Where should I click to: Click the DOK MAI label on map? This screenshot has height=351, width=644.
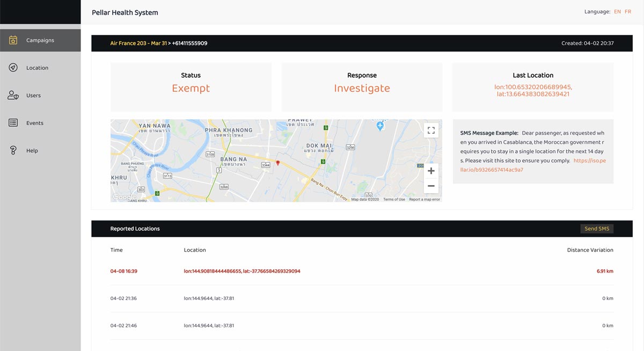(x=319, y=145)
